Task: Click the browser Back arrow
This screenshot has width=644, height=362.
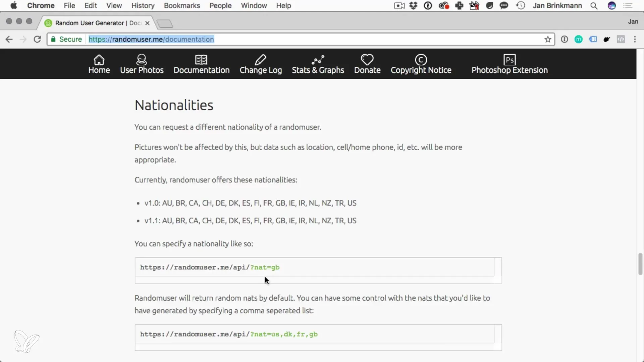Action: pyautogui.click(x=9, y=39)
